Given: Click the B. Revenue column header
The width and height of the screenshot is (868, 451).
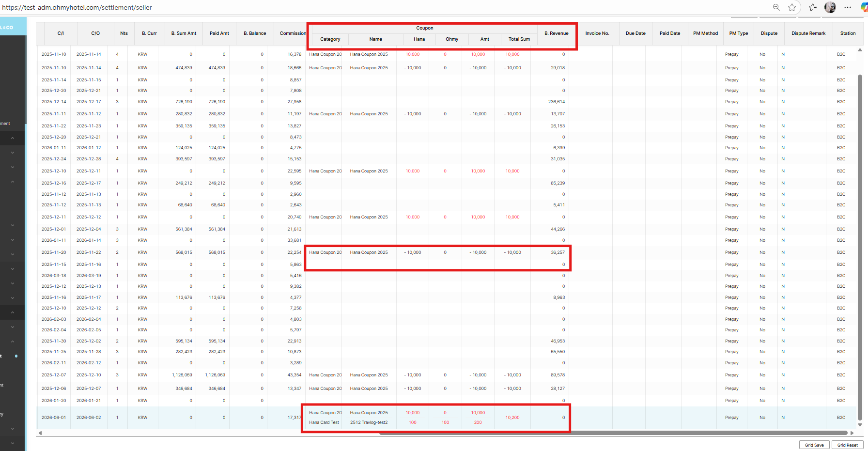Looking at the screenshot, I should point(557,33).
